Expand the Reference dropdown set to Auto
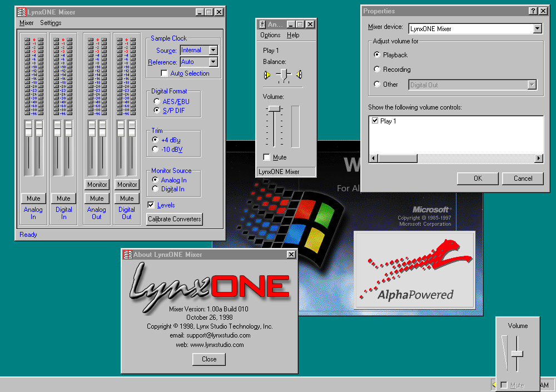 pos(213,62)
